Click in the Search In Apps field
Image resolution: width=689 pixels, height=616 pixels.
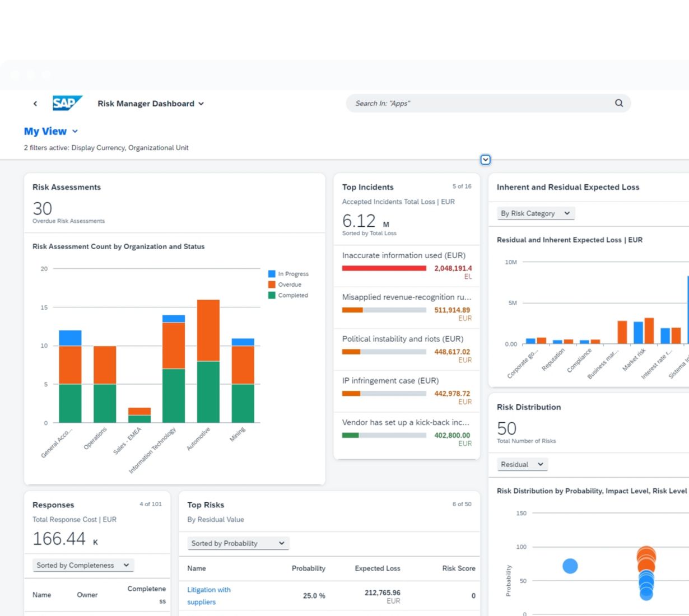click(x=482, y=104)
